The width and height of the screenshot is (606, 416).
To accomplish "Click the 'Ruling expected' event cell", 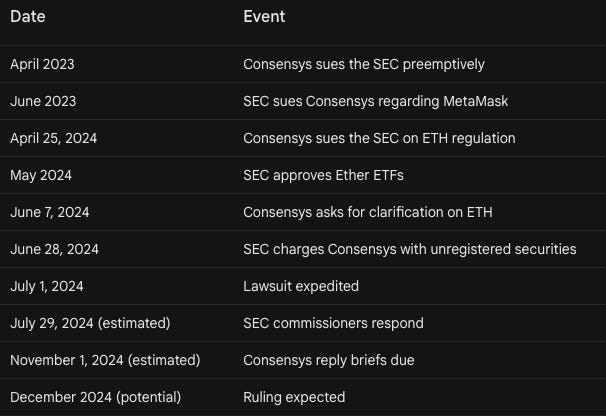I will pyautogui.click(x=294, y=397).
